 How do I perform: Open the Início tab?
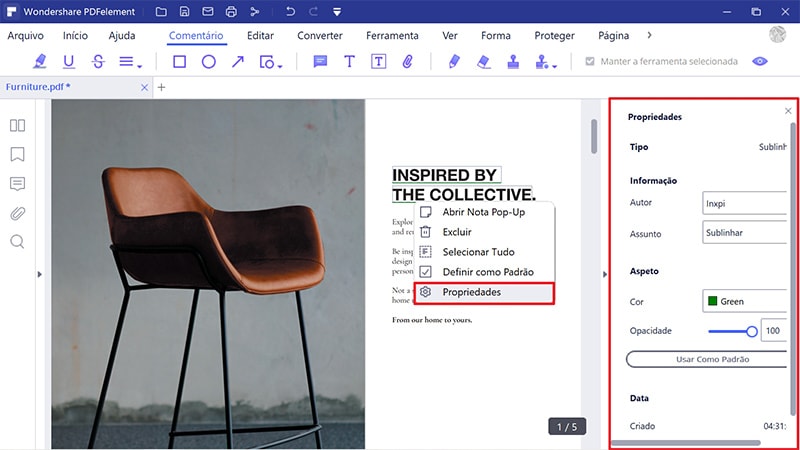pos(76,36)
